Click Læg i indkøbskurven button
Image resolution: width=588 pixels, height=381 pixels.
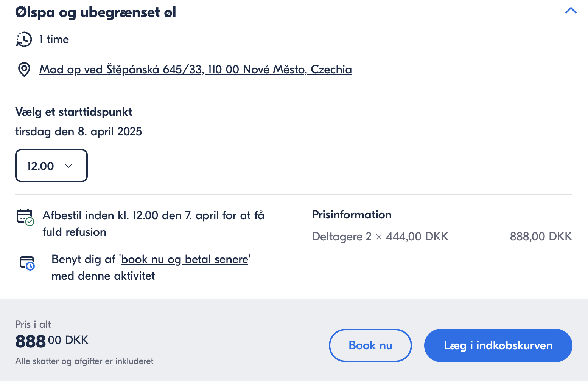(498, 345)
